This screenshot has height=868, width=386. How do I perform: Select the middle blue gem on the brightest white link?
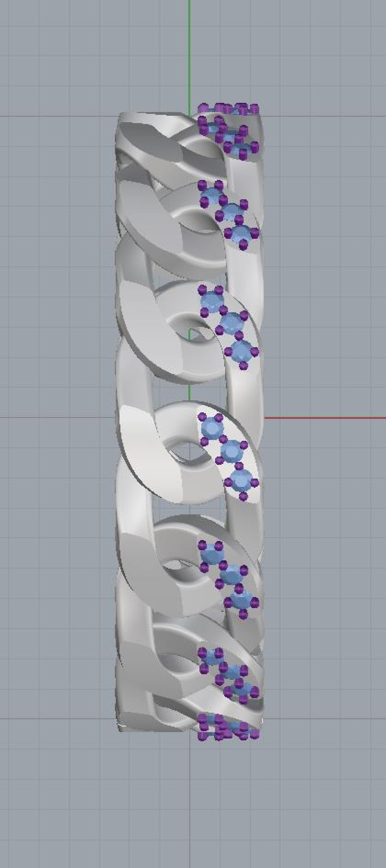[232, 450]
